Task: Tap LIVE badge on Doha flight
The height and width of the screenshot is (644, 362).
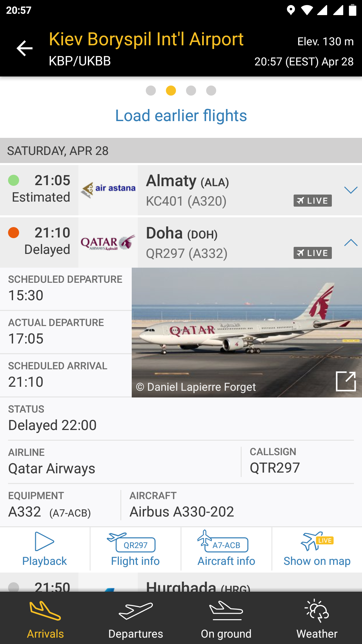Action: point(312,253)
